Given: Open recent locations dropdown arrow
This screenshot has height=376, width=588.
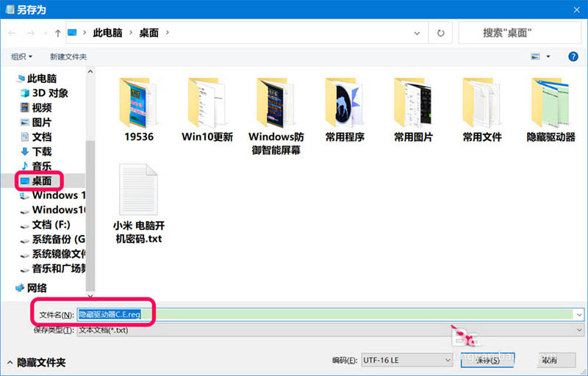Looking at the screenshot, I should click(46, 33).
